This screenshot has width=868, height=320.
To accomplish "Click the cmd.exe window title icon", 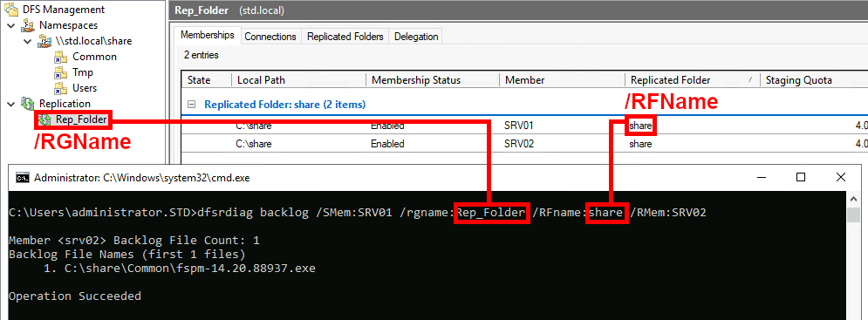I will click(22, 178).
